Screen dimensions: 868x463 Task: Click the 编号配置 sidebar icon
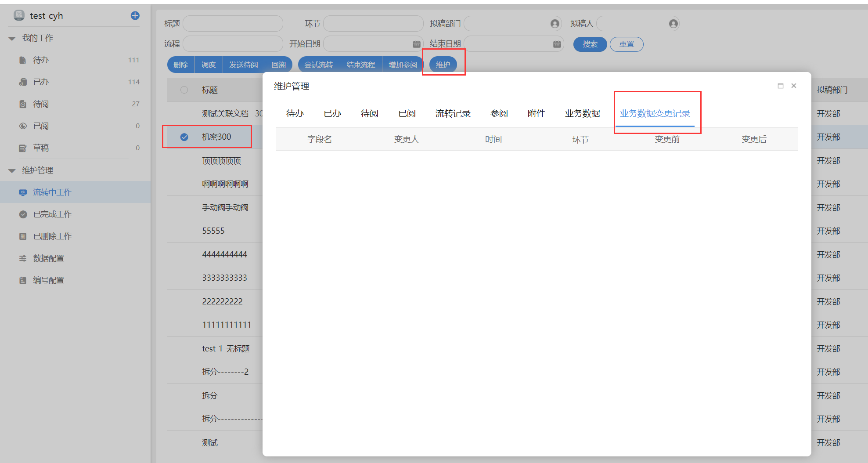(23, 280)
